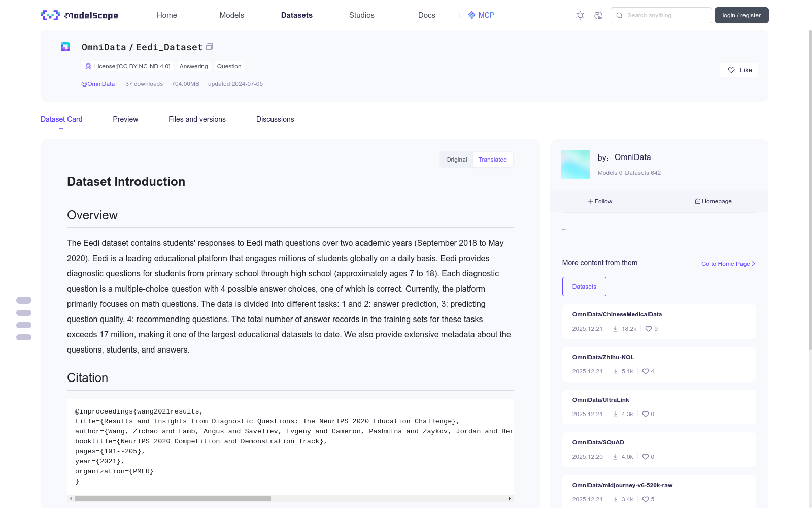Click the search magnifier icon
Screen dimensions: 812x508
point(619,15)
